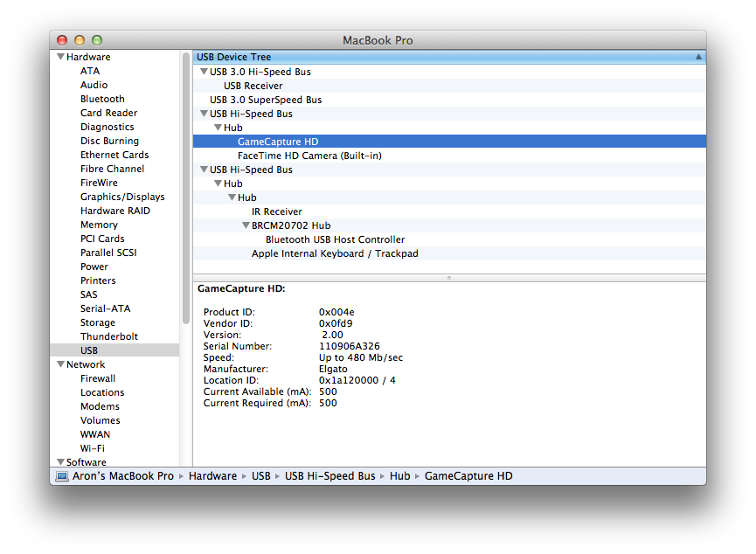Open Storage in the sidebar

tap(98, 322)
